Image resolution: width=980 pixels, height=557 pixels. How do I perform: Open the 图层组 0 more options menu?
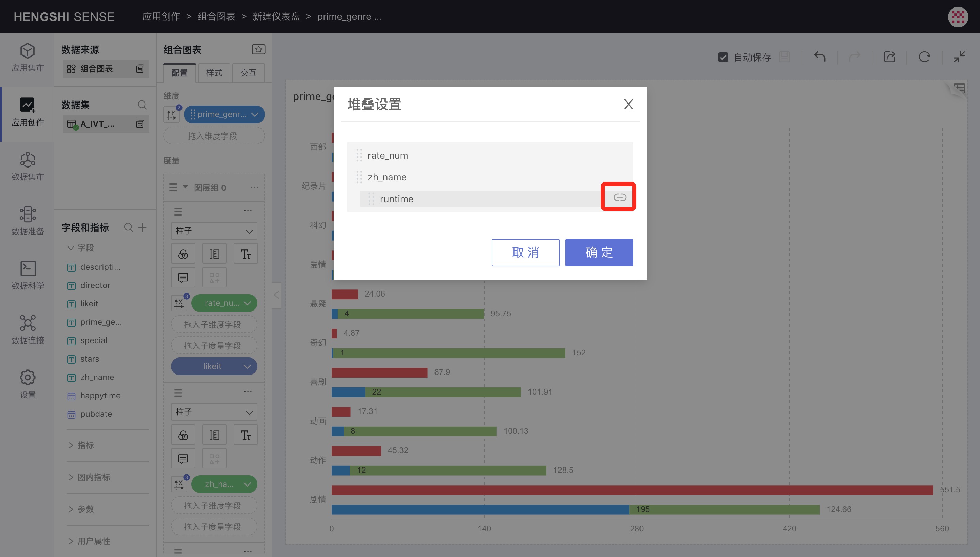point(254,187)
